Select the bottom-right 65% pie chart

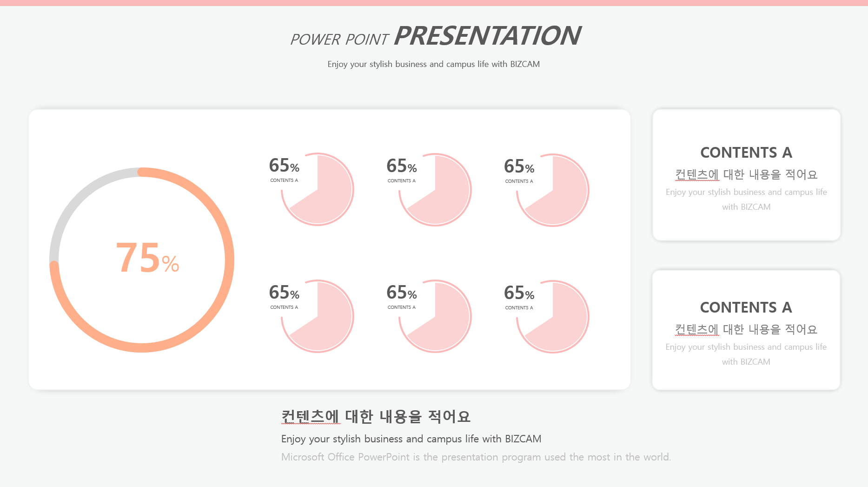pyautogui.click(x=553, y=317)
